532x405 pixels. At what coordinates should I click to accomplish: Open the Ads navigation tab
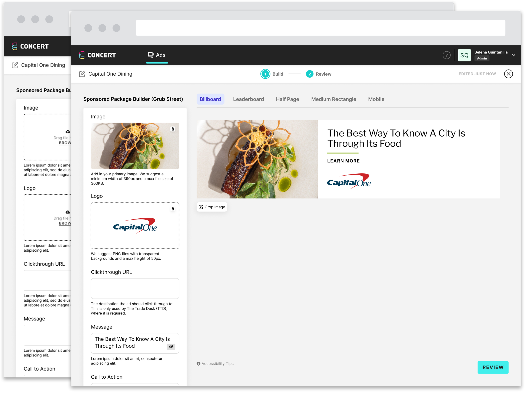coord(157,55)
